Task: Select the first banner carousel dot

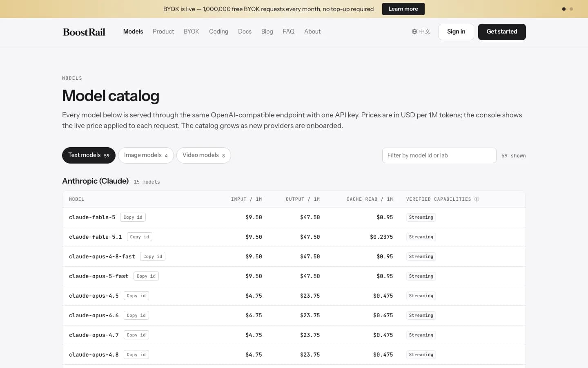Action: [x=564, y=9]
